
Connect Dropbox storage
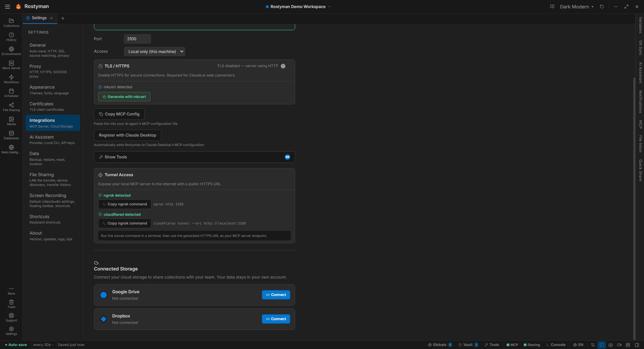[276, 319]
